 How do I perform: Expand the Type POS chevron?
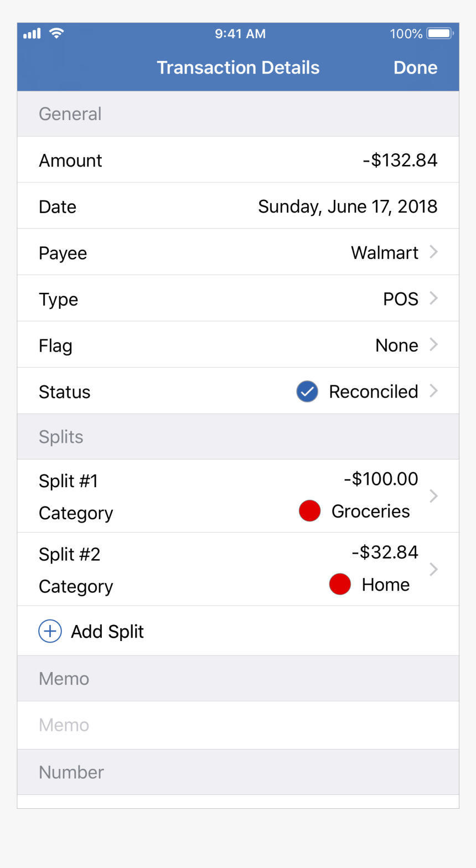click(x=434, y=299)
